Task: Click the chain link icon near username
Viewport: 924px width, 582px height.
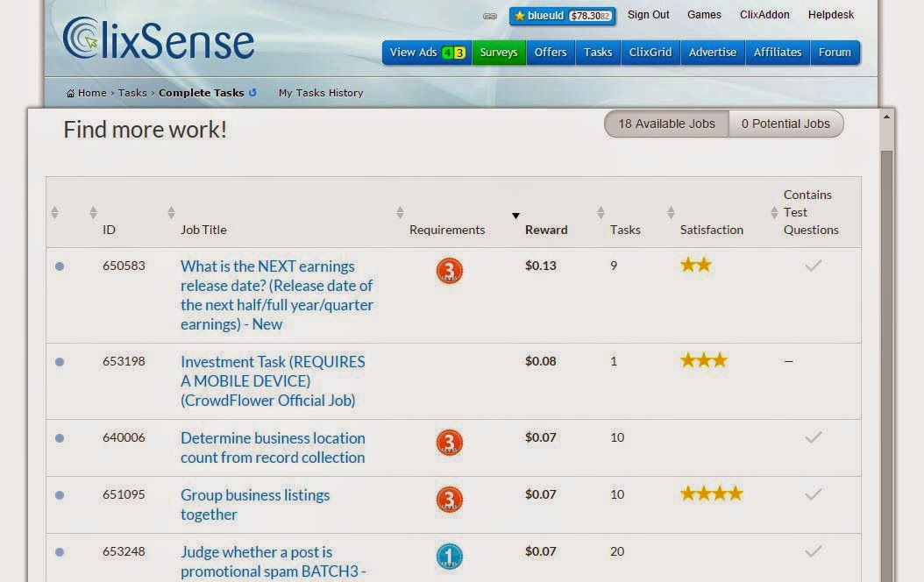Action: [x=490, y=16]
